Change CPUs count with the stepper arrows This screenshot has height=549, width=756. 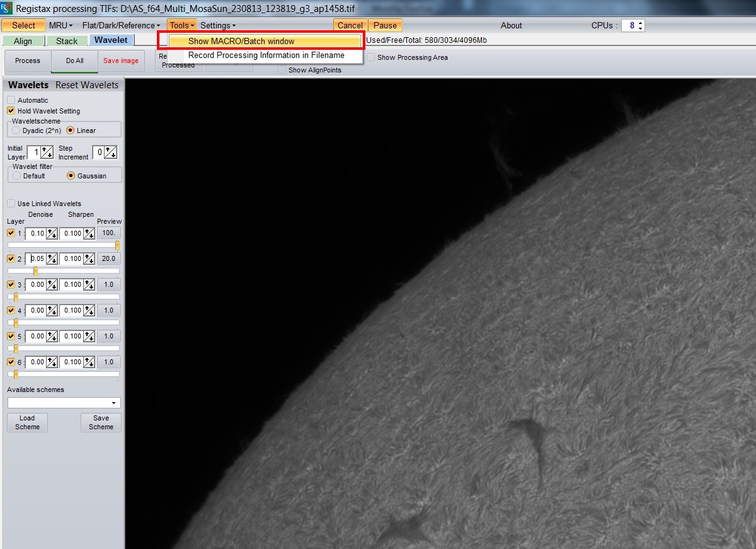641,26
